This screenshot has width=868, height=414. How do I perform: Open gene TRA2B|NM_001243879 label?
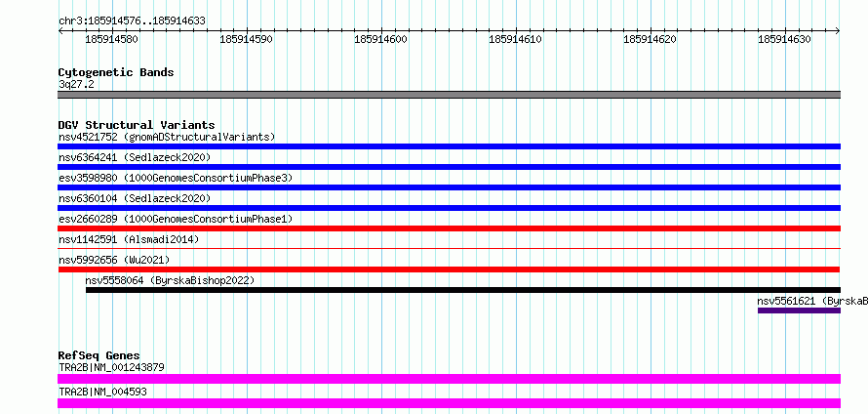111,367
